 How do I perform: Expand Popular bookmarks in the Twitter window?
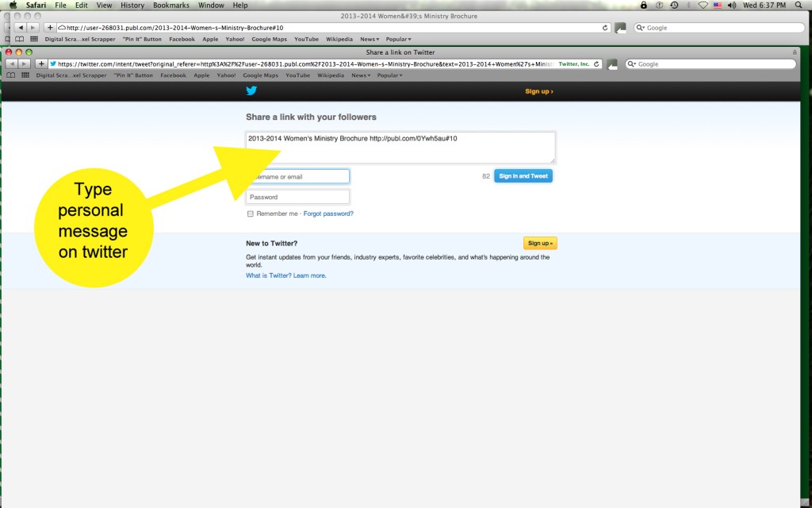tap(389, 75)
